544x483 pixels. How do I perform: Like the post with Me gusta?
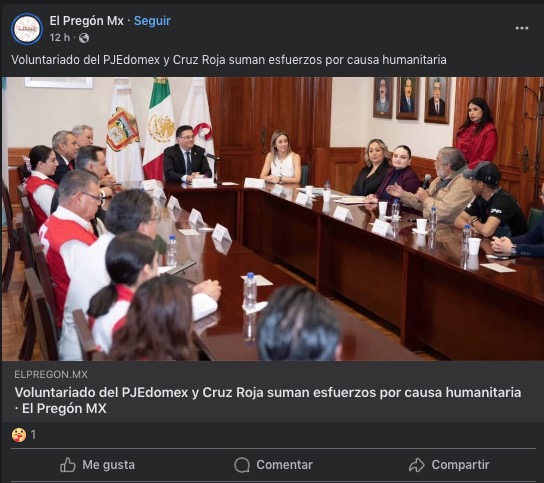point(97,465)
